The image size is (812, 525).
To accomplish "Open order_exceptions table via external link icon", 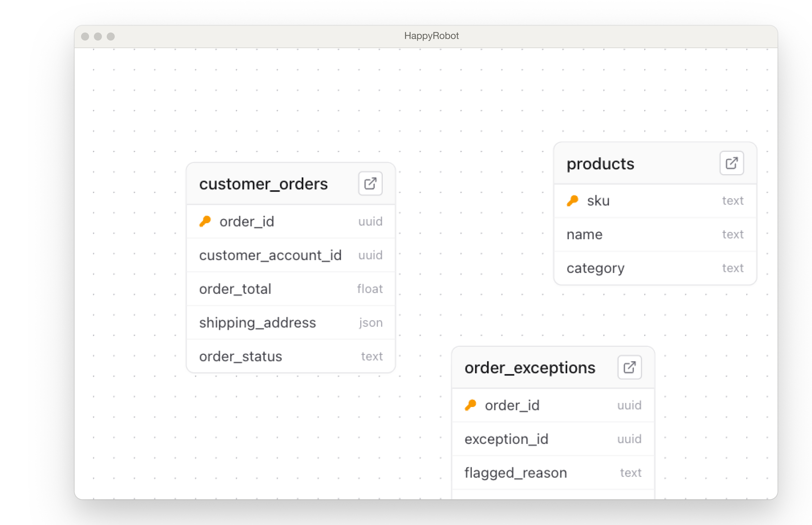I will coord(629,367).
